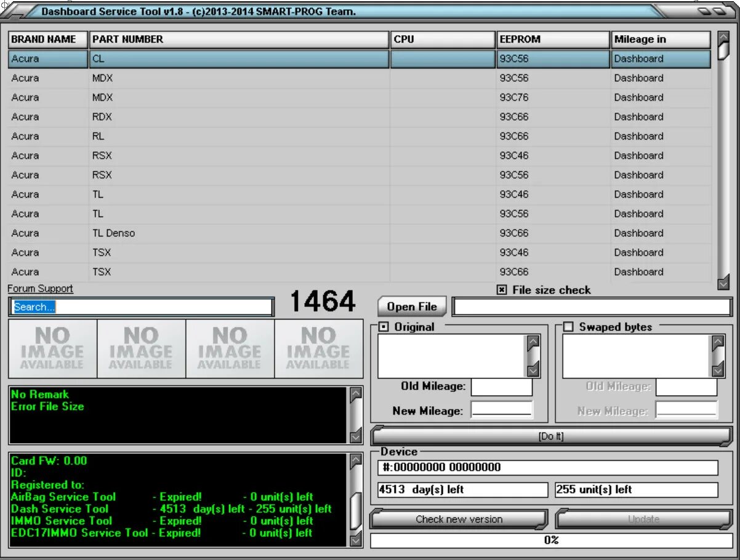This screenshot has height=560, width=740.
Task: Select Acura RSX row with 93C56 EEPROM
Action: pyautogui.click(x=360, y=175)
